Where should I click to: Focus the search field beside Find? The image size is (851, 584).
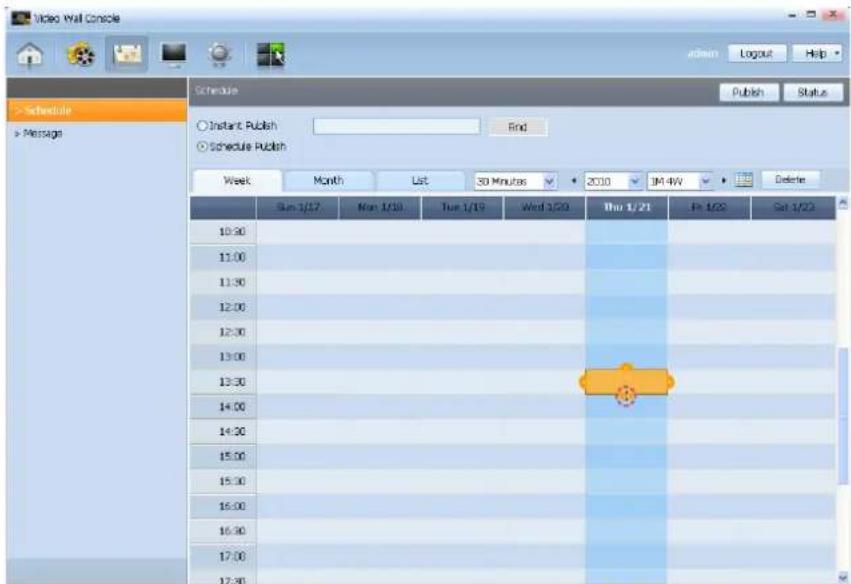point(397,126)
